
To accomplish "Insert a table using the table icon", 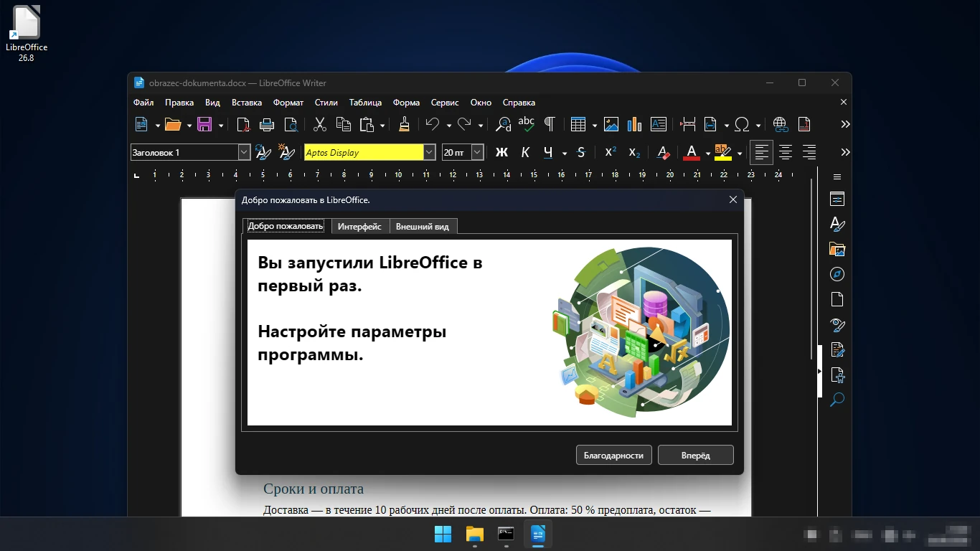I will pos(578,124).
